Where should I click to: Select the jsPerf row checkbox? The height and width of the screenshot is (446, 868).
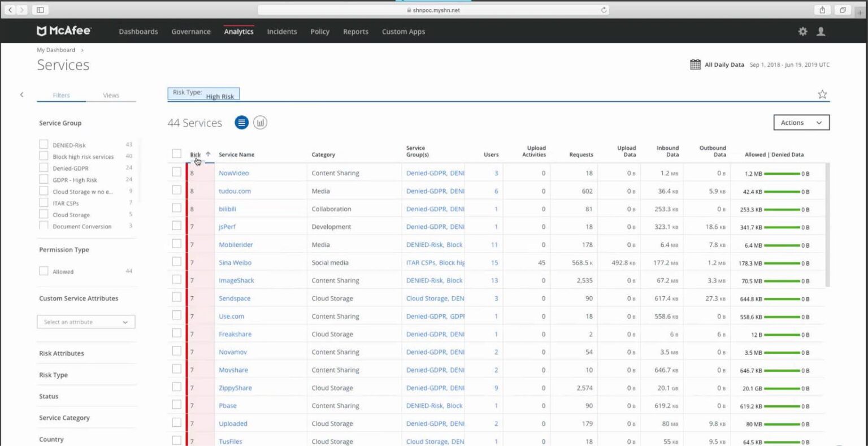point(176,226)
